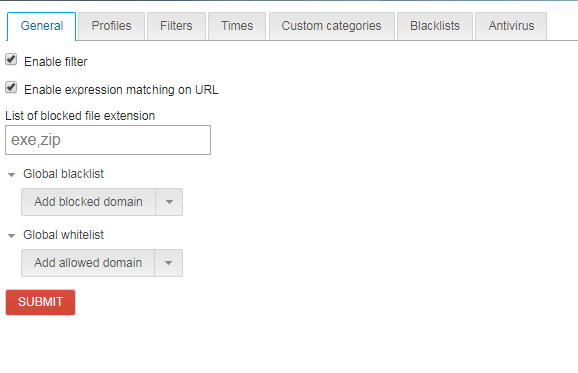Open the Blacklists tab
The height and width of the screenshot is (373, 578).
coord(435,26)
